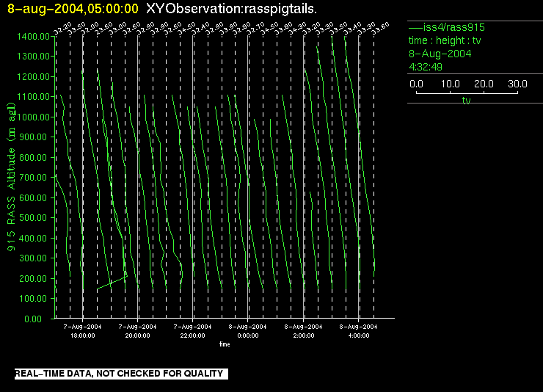The image size is (543, 392).
Task: Click the 'time' x-axis label
Action: point(225,343)
